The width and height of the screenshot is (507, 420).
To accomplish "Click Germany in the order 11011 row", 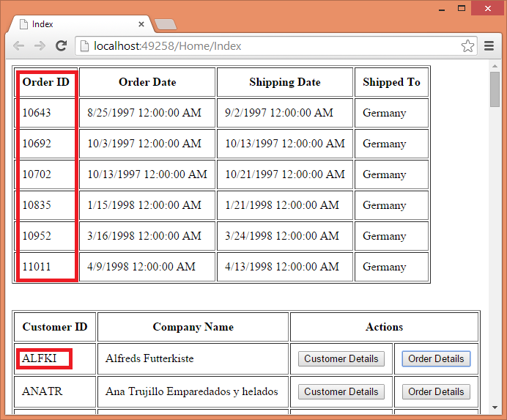I will coord(385,267).
